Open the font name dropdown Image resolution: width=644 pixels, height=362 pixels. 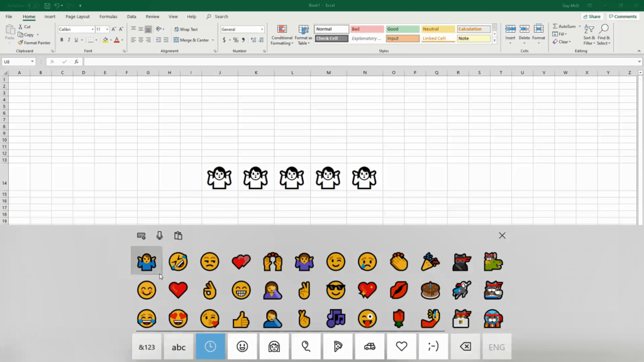(92, 29)
